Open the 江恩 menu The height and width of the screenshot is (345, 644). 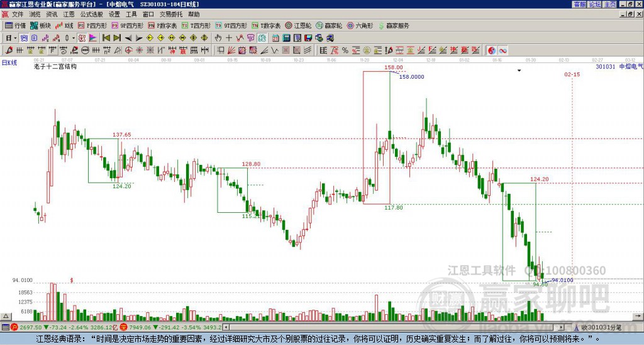coord(69,14)
